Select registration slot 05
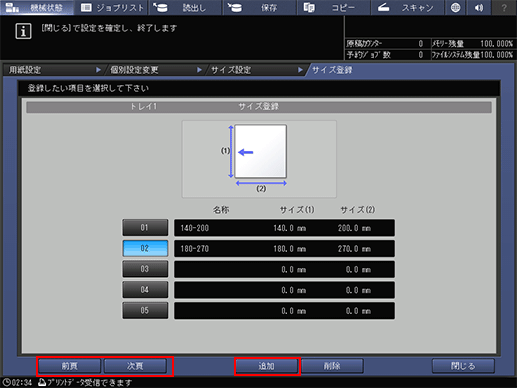Image resolution: width=517 pixels, height=388 pixels. click(145, 310)
